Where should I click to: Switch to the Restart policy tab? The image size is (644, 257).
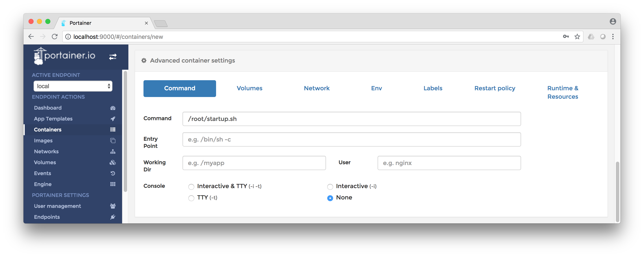(x=495, y=88)
